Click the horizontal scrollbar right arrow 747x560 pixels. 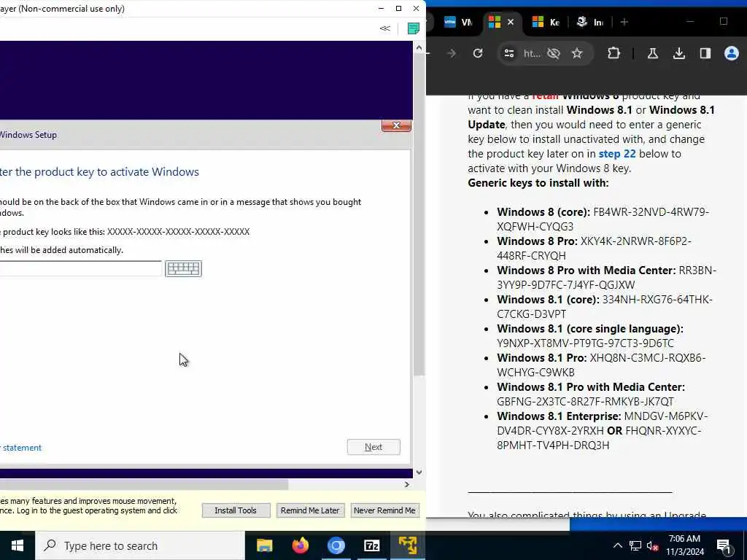[406, 484]
